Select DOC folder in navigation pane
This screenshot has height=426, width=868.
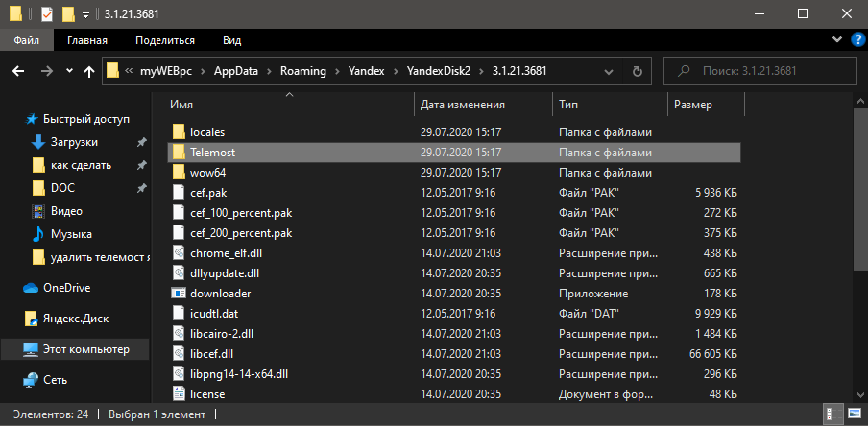pyautogui.click(x=62, y=188)
